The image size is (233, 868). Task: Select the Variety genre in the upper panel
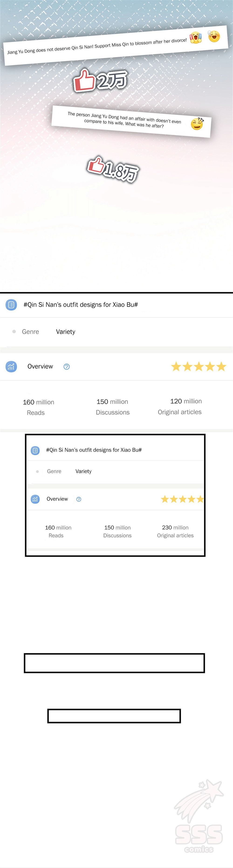[65, 332]
